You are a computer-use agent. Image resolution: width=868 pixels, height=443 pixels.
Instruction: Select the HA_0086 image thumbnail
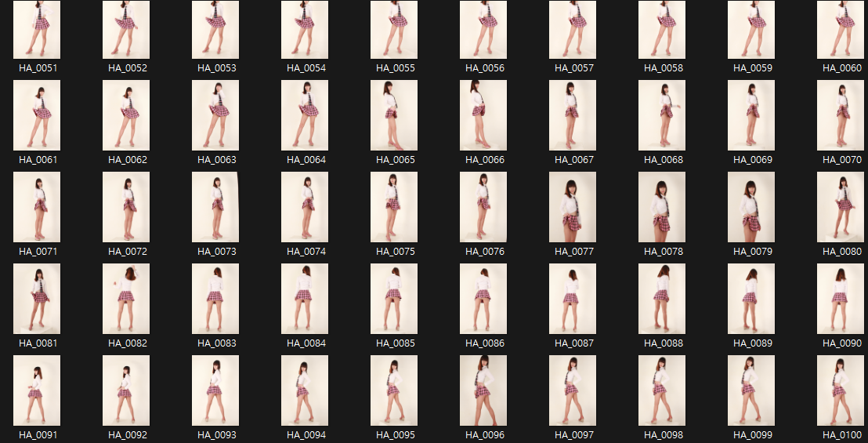(483, 299)
